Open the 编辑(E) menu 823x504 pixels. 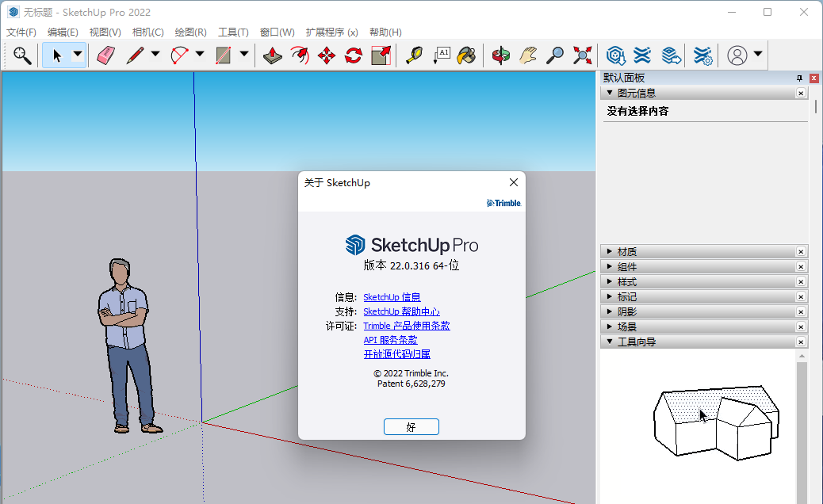coord(63,32)
